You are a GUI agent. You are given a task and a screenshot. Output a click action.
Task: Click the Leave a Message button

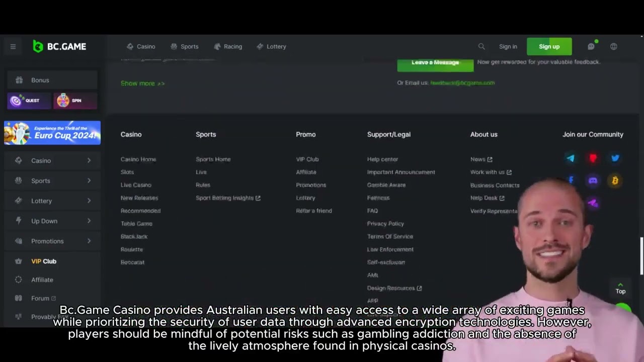click(x=435, y=63)
